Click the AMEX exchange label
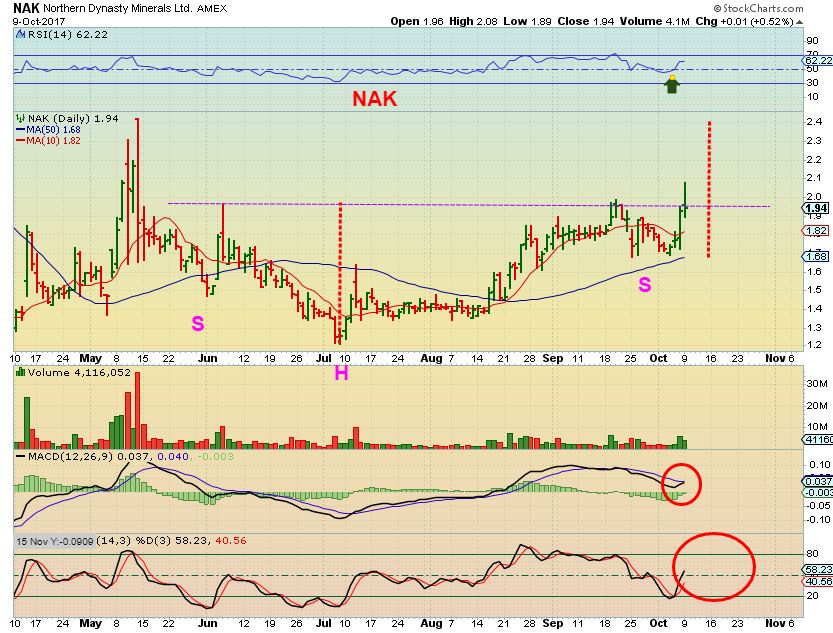 [x=212, y=8]
